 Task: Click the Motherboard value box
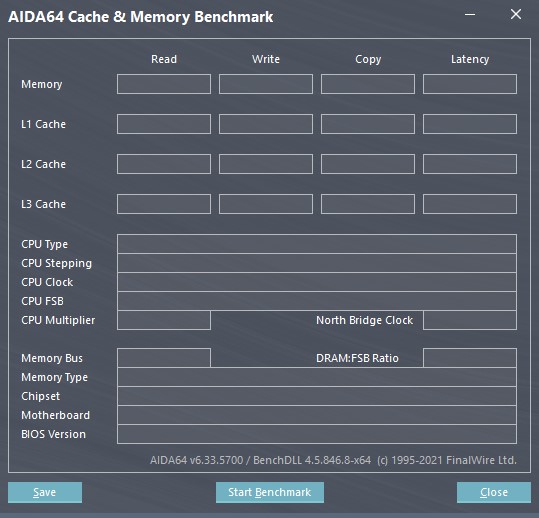click(x=317, y=415)
